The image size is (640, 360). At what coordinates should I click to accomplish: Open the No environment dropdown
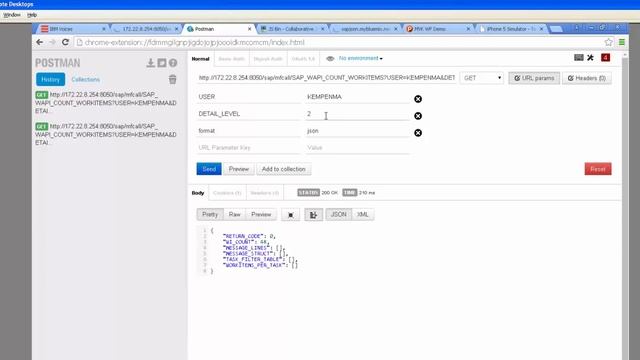[x=360, y=58]
